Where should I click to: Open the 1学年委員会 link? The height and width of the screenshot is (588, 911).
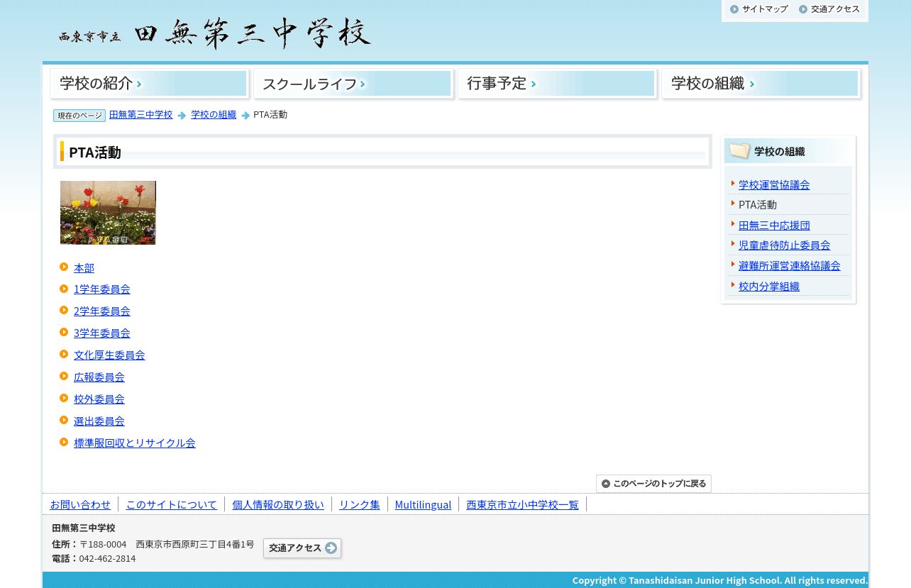tap(102, 289)
